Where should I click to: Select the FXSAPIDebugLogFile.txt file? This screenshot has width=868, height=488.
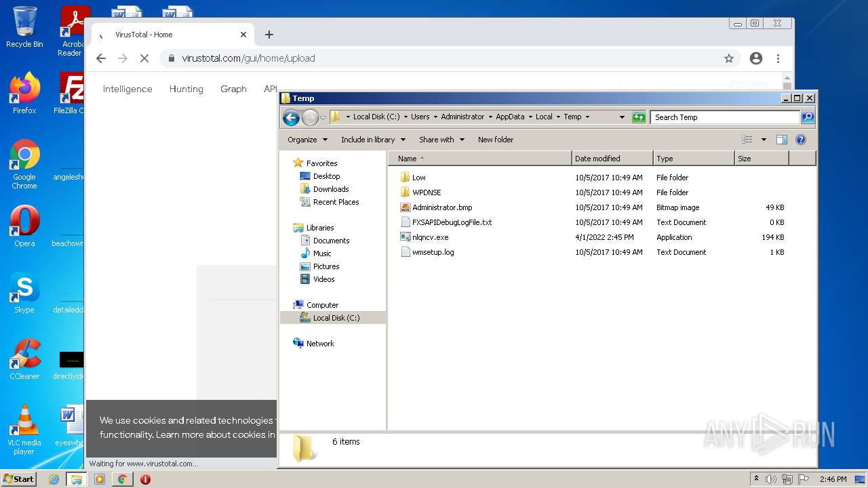[452, 222]
